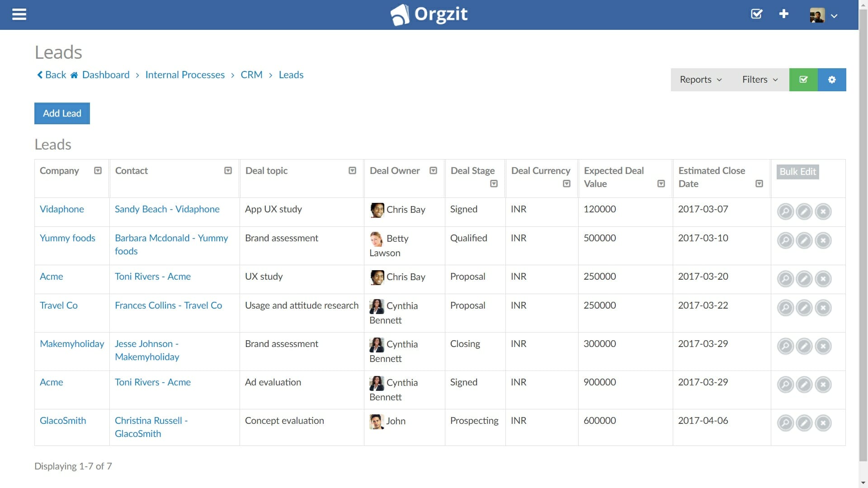Image resolution: width=868 pixels, height=488 pixels.
Task: Open the hamburger navigation menu icon
Action: click(19, 14)
